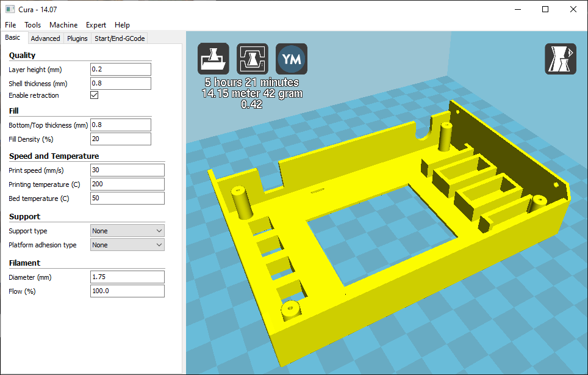Close the Cura window
The image size is (588, 375).
[573, 9]
